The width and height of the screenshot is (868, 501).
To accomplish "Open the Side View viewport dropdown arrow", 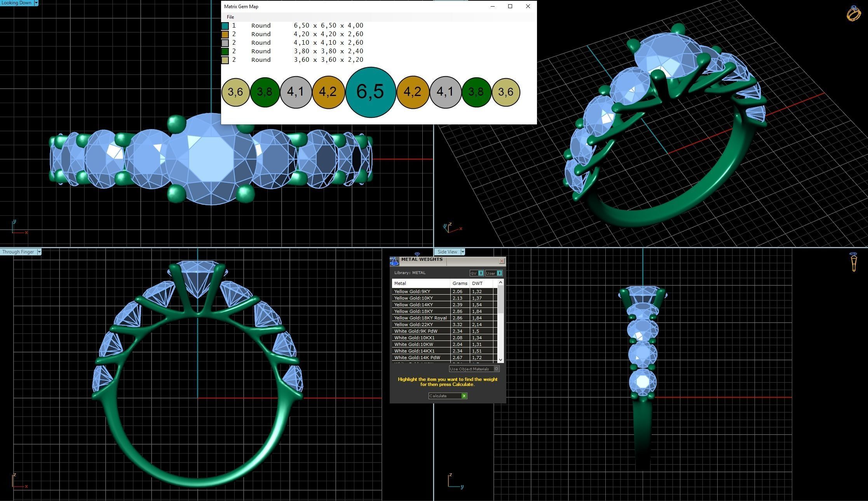I will 463,252.
